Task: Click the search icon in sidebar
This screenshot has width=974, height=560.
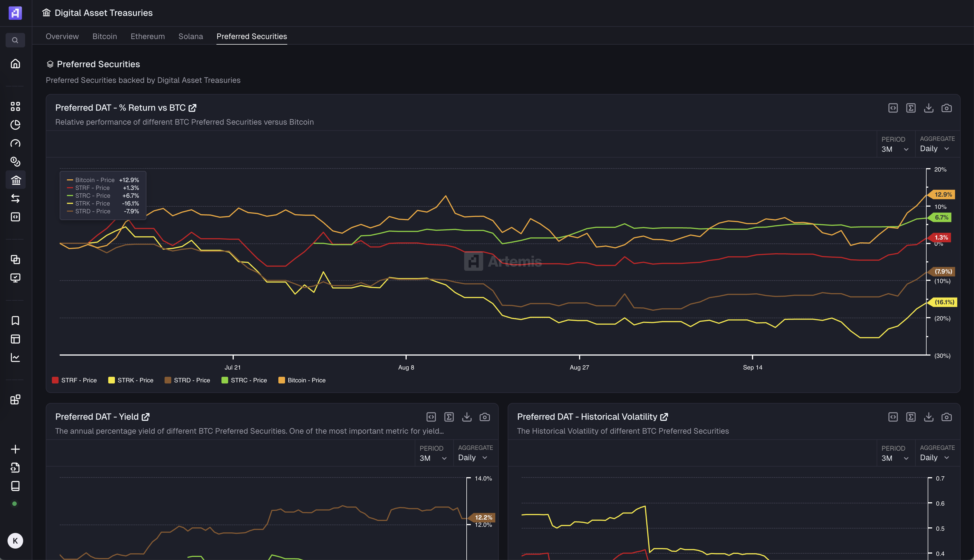Action: 15,40
